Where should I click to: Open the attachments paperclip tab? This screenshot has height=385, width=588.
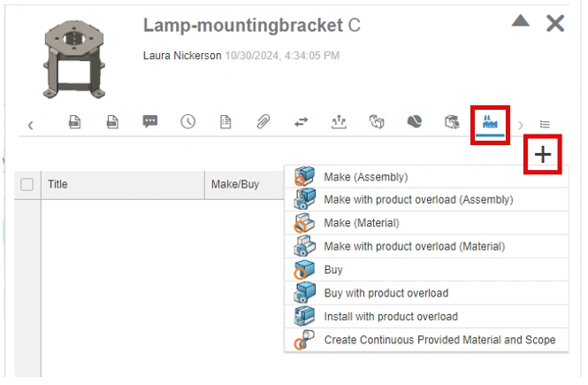[x=263, y=123]
